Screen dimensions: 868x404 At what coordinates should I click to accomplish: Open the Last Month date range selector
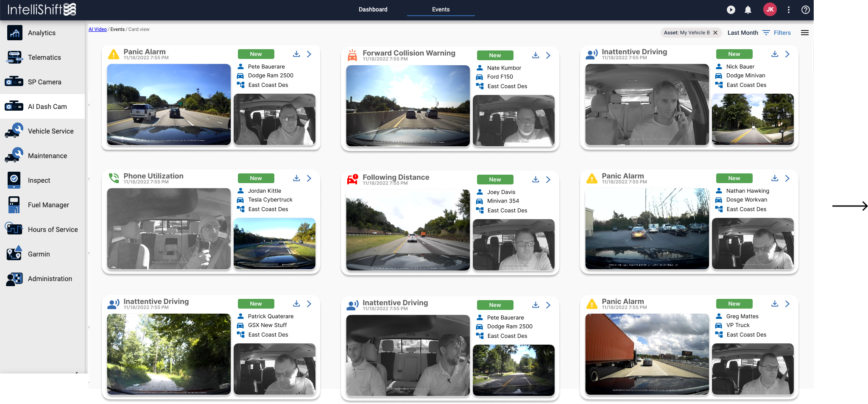[x=742, y=33]
